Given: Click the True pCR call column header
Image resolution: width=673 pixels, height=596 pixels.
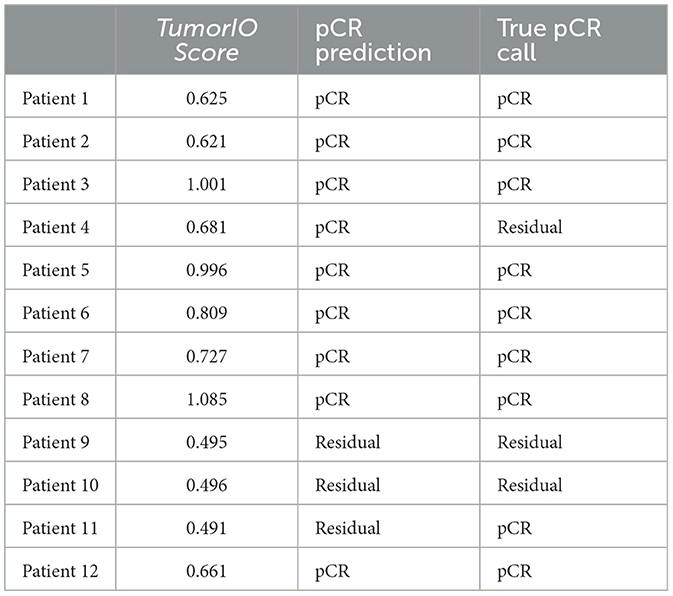Looking at the screenshot, I should 549,41.
